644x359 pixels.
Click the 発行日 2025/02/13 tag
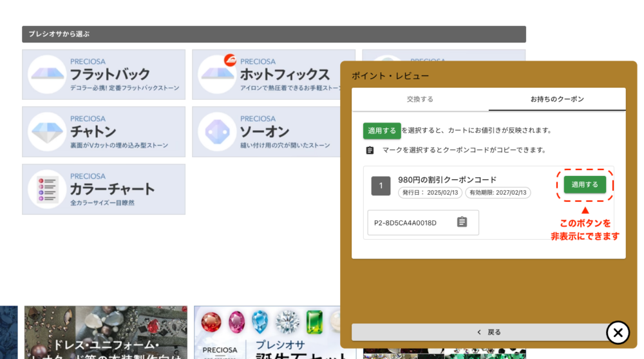(430, 193)
